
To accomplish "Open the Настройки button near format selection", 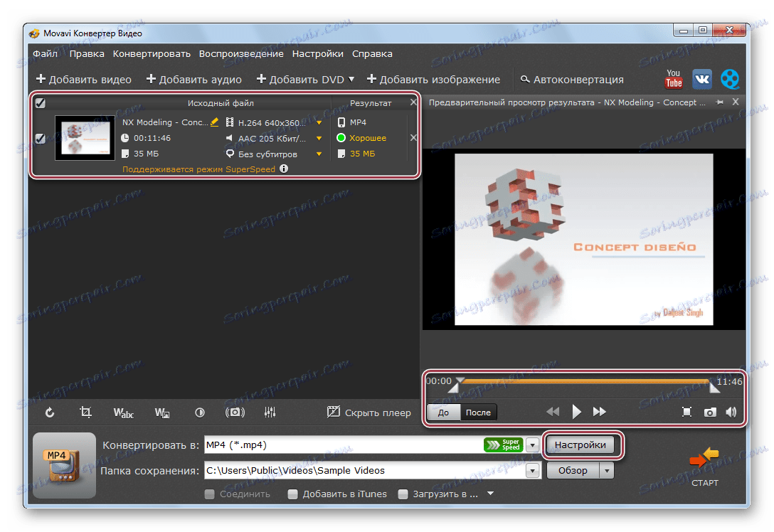I will (x=582, y=445).
